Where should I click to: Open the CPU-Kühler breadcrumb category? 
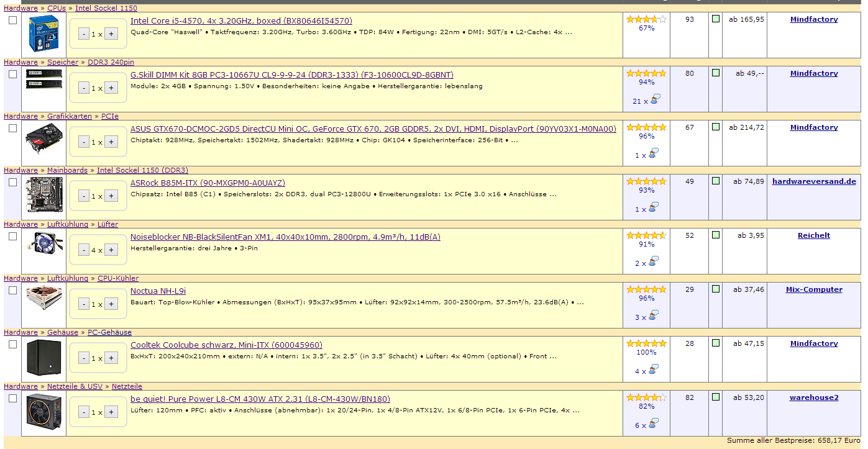(118, 278)
